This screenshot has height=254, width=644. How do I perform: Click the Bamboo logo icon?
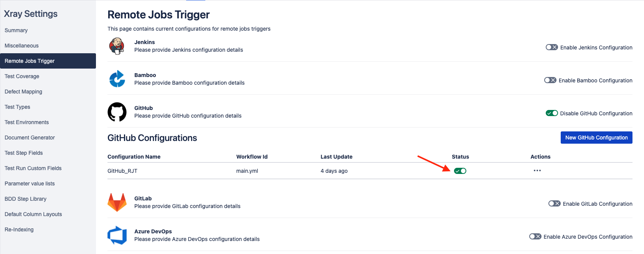coord(117,79)
